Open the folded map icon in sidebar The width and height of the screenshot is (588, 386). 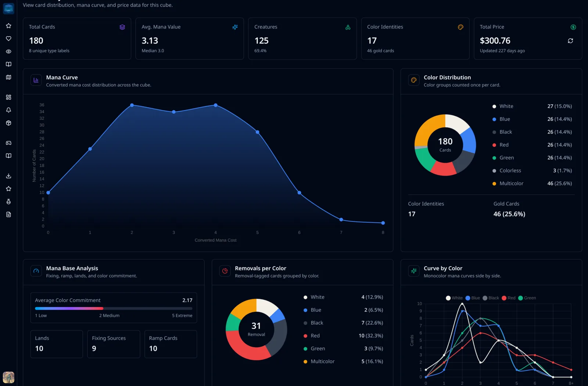click(8, 77)
